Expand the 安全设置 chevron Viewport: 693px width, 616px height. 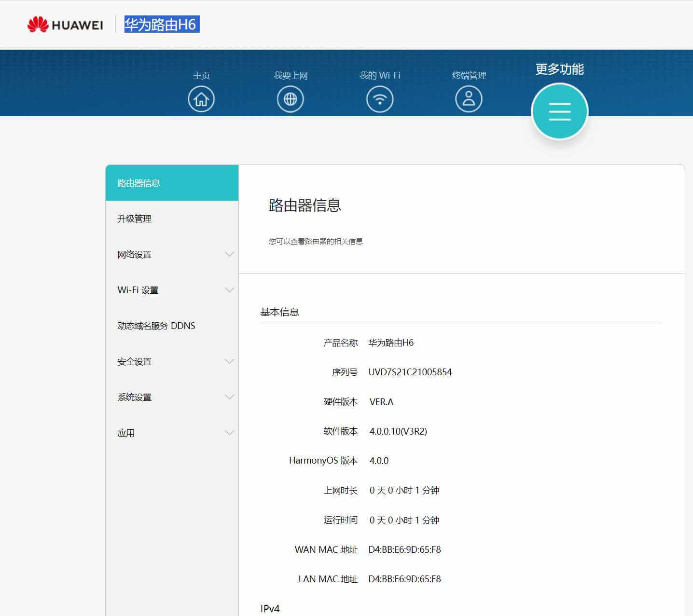coord(228,361)
